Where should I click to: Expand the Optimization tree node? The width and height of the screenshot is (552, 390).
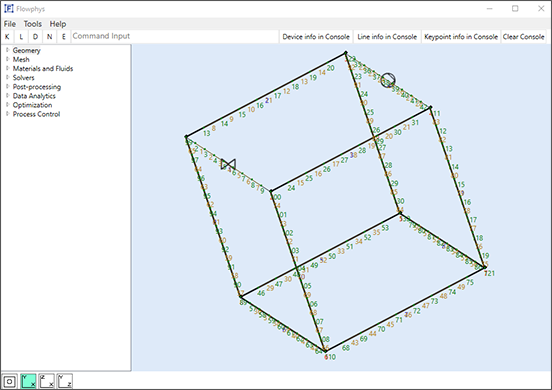(x=7, y=105)
